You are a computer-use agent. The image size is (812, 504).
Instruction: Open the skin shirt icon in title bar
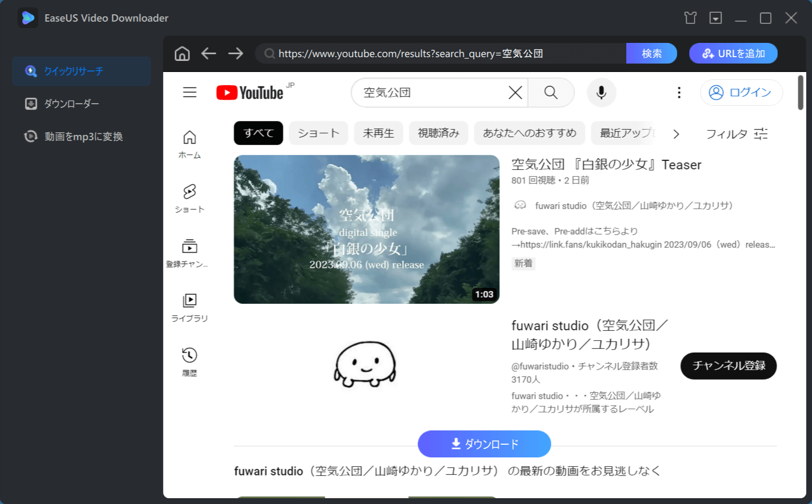[690, 18]
